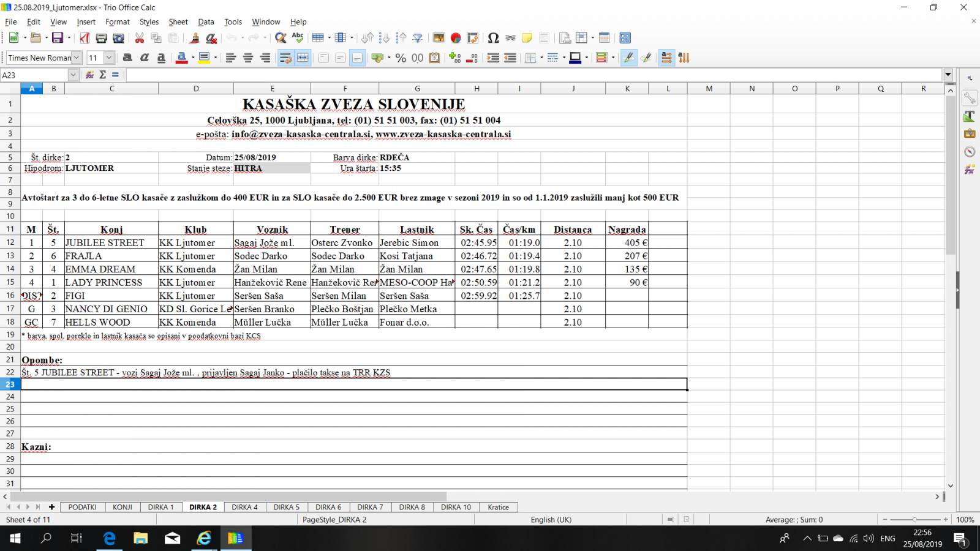This screenshot has height=551, width=980.
Task: Open the Times New Roman font dropdown
Action: (x=77, y=58)
